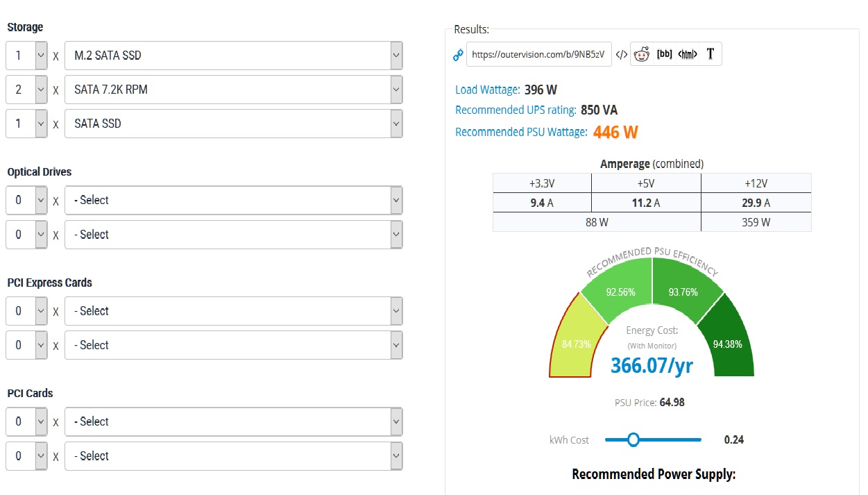The width and height of the screenshot is (868, 495).
Task: Set quantity for the second Optical Drives row
Action: point(26,235)
